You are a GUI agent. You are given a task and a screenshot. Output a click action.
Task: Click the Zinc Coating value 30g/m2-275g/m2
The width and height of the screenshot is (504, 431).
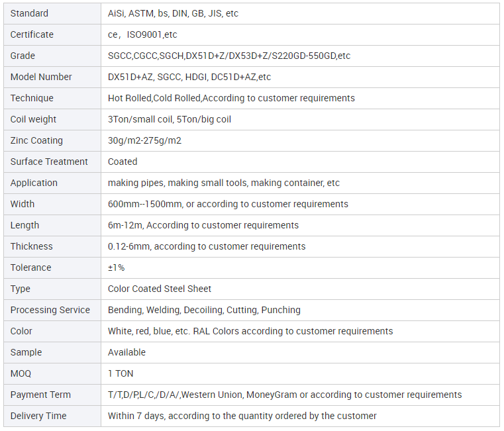tap(144, 140)
